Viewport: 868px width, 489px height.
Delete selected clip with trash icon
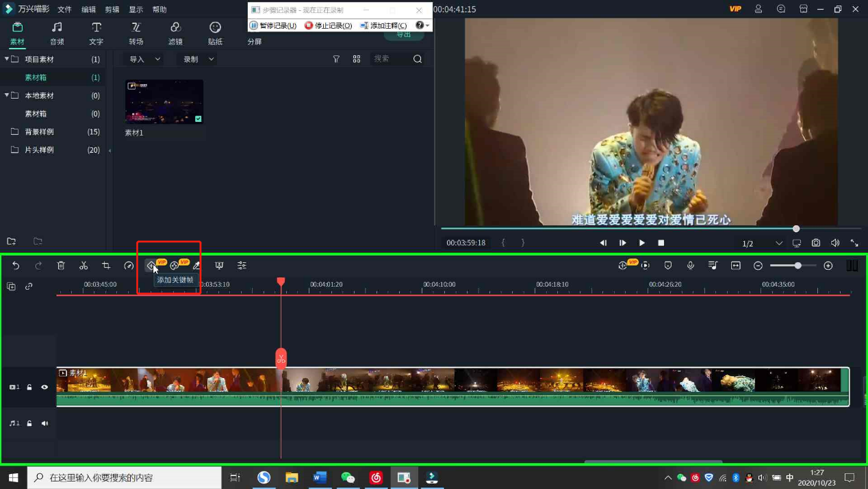point(61,266)
